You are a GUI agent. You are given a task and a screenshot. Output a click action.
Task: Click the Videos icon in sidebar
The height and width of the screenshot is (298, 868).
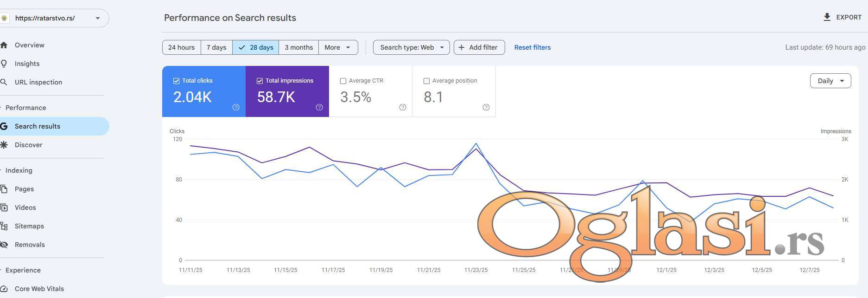tap(4, 207)
